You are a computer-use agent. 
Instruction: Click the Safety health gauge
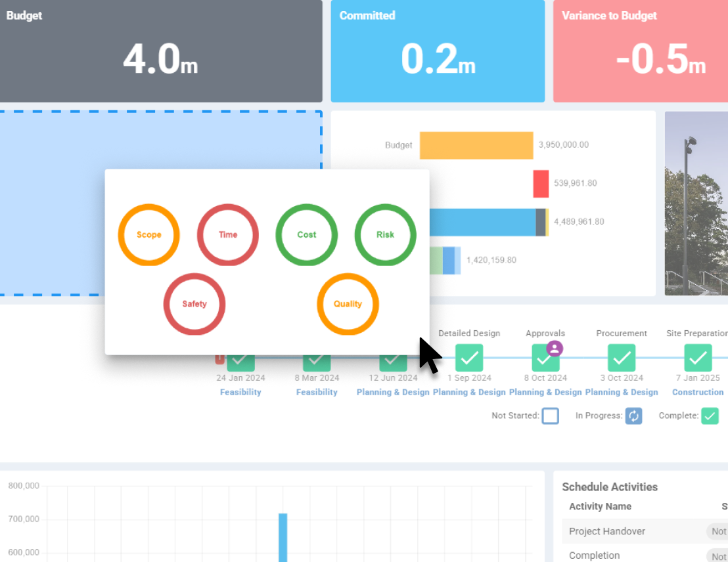click(194, 304)
